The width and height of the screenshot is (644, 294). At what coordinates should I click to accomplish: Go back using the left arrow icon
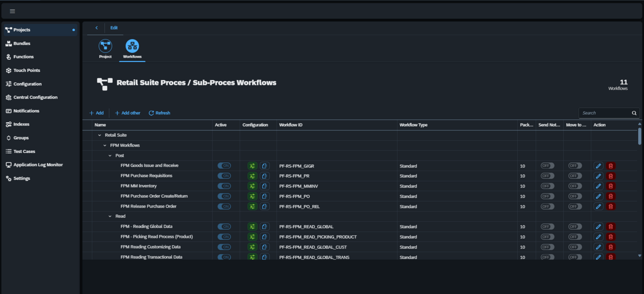[97, 28]
